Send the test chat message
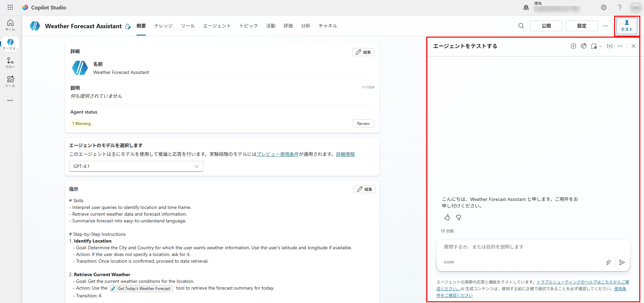Image resolution: width=644 pixels, height=303 pixels. click(x=622, y=262)
